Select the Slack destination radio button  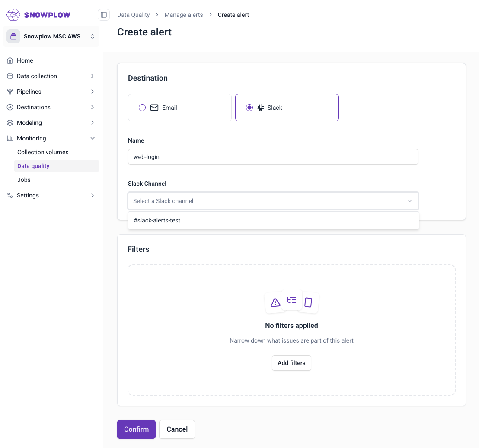click(249, 108)
